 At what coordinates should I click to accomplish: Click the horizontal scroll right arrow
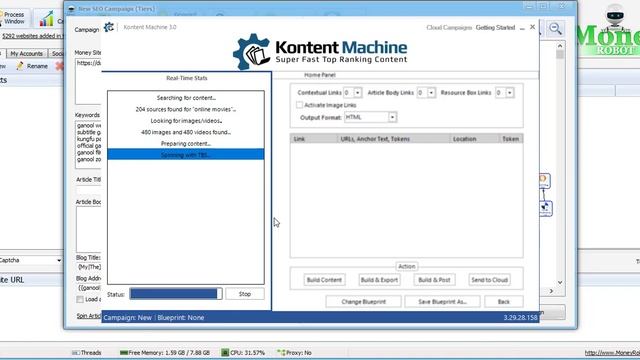coord(551,291)
